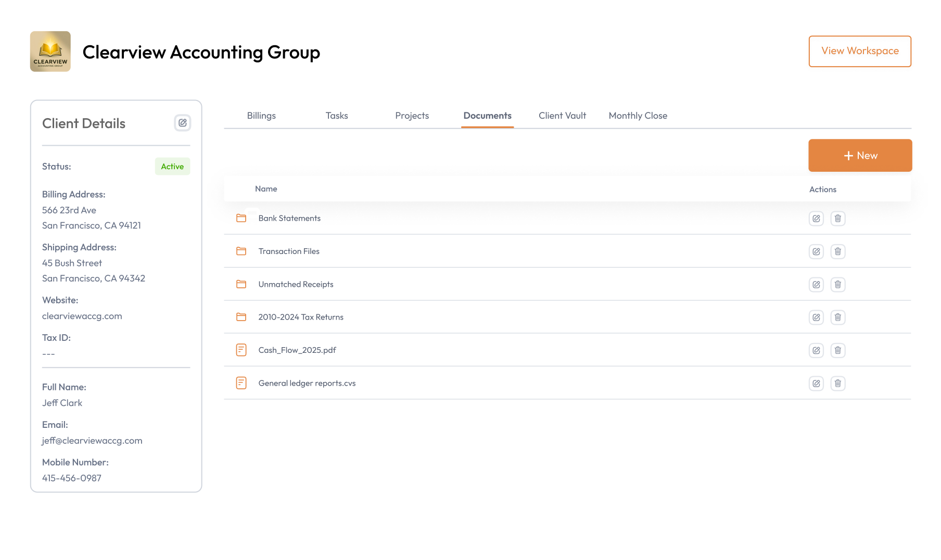The image size is (941, 560).
Task: Click the trash icon for Bank Statements
Action: click(x=838, y=219)
